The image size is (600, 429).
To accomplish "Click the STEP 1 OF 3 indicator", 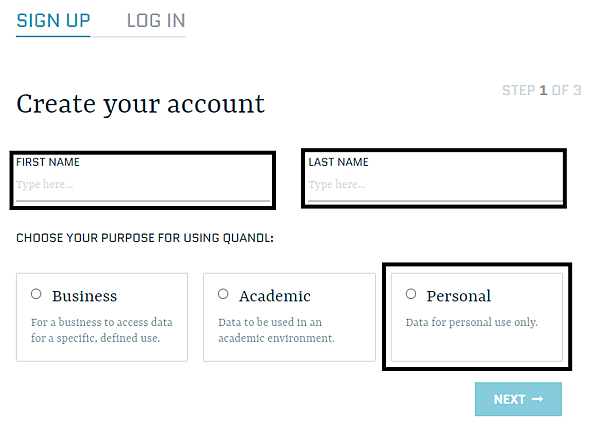I will 541,91.
